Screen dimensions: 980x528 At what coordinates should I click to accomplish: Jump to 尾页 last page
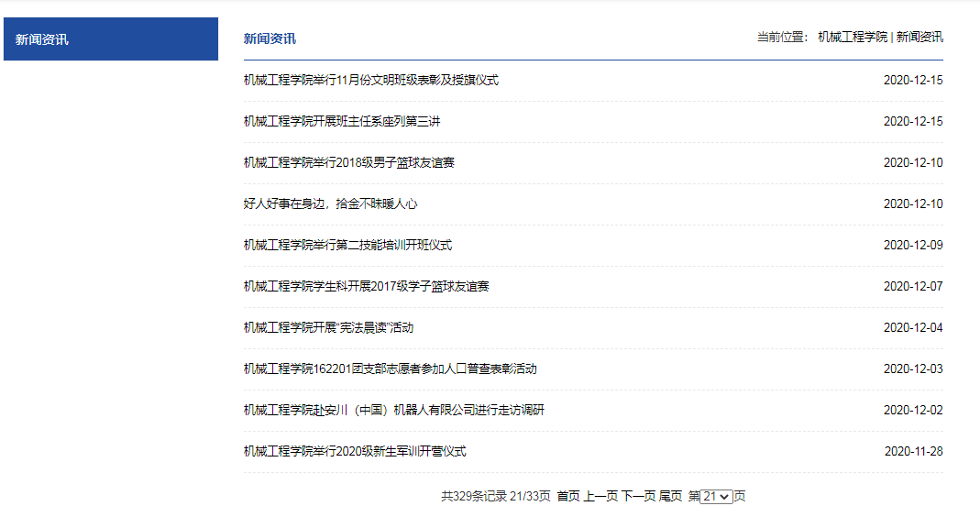pyautogui.click(x=670, y=496)
